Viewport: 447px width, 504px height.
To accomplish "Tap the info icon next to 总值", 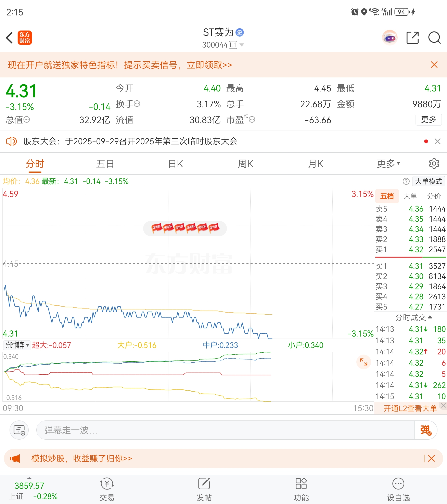I will click(x=27, y=119).
